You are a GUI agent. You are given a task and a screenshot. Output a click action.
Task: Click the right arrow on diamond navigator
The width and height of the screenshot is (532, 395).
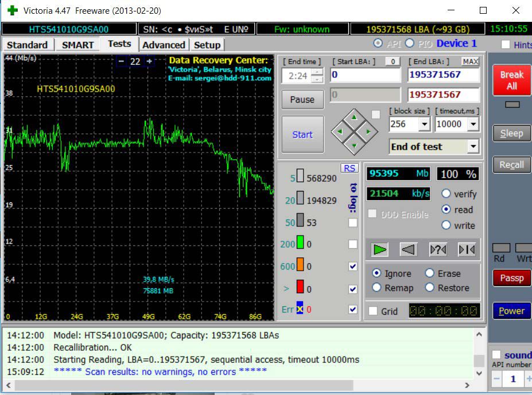pyautogui.click(x=368, y=131)
